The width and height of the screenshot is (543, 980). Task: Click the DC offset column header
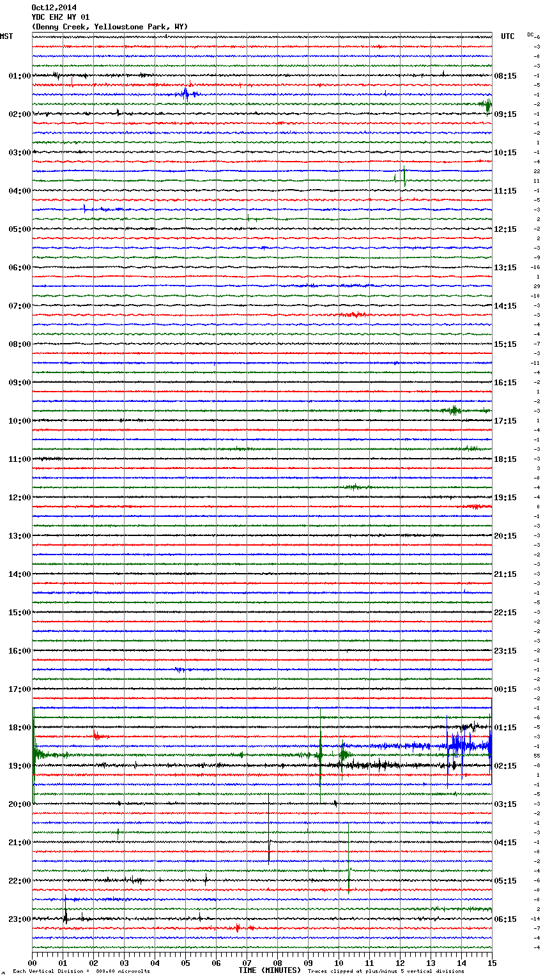coord(531,34)
